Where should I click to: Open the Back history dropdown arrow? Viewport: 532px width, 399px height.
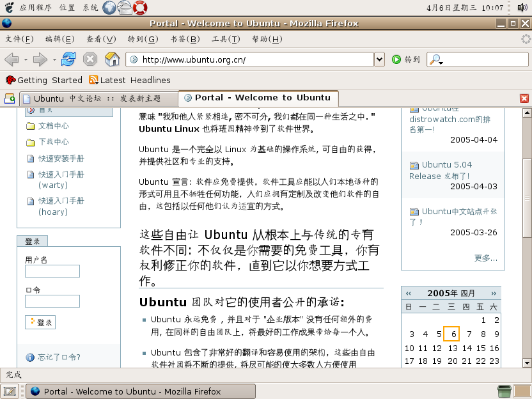26,60
